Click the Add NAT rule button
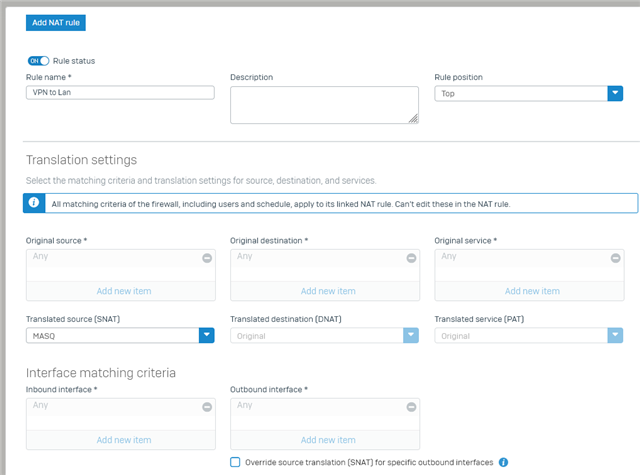The height and width of the screenshot is (475, 640). (x=56, y=23)
